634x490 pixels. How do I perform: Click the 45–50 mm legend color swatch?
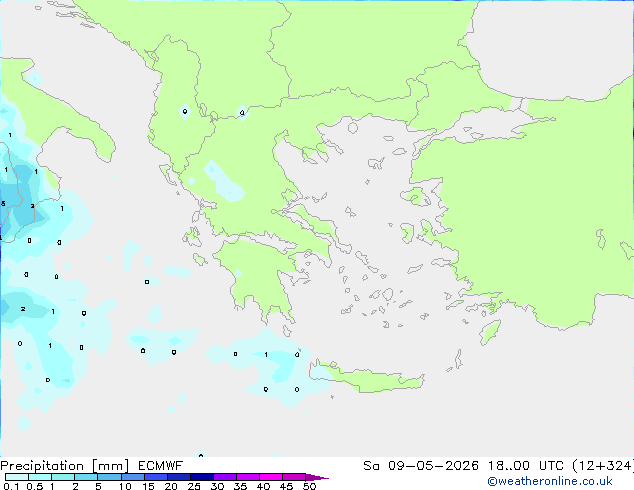[294, 477]
